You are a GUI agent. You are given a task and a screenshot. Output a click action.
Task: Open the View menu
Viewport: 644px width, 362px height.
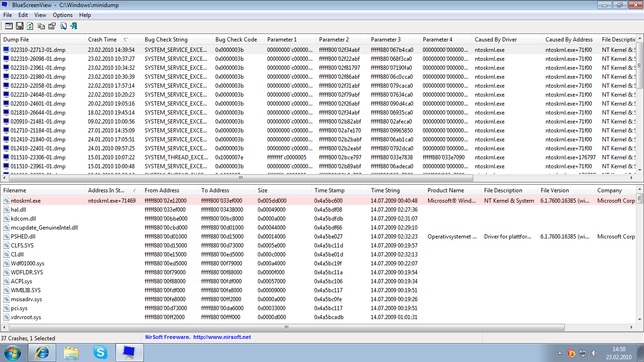pos(40,15)
